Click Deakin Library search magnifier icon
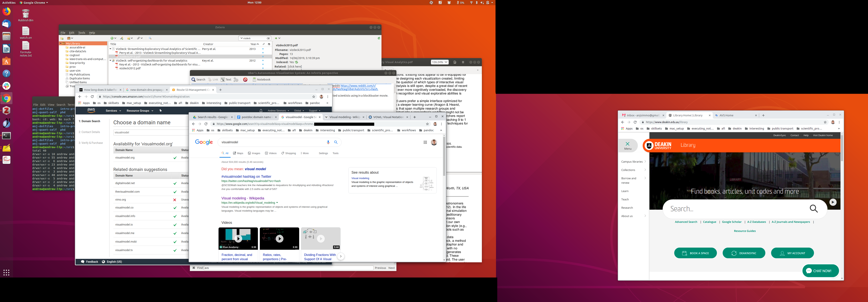Viewport: 868px width, 302px height. pyautogui.click(x=813, y=209)
